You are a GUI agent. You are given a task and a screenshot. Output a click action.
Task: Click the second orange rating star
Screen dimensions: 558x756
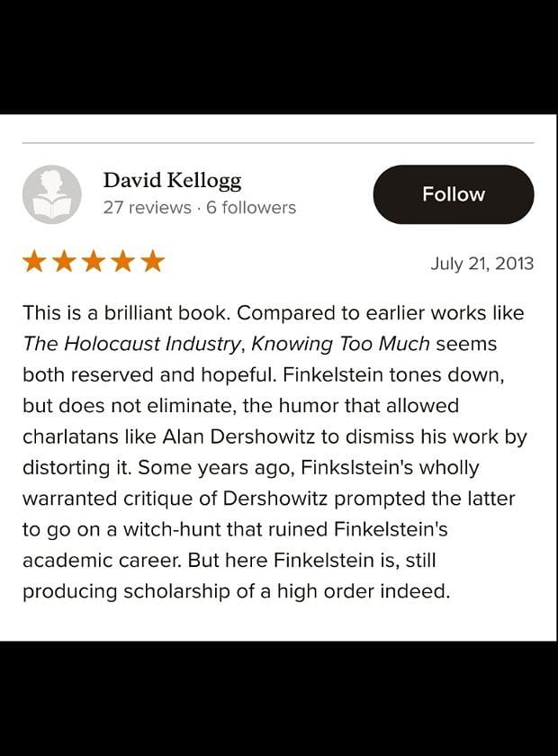pos(65,262)
